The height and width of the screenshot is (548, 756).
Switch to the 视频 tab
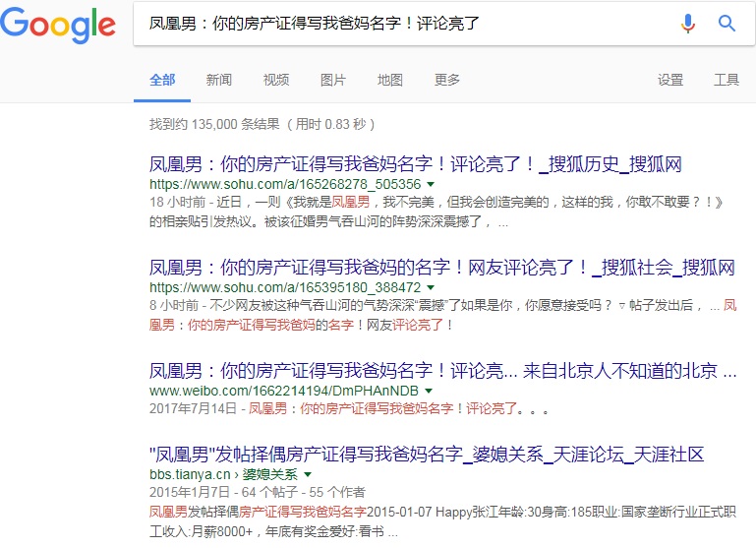(x=276, y=80)
